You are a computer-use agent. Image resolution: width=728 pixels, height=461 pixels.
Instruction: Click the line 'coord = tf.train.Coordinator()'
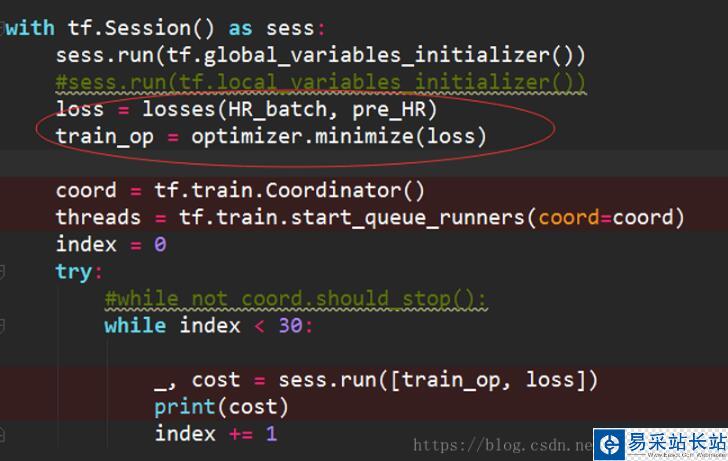click(x=240, y=191)
